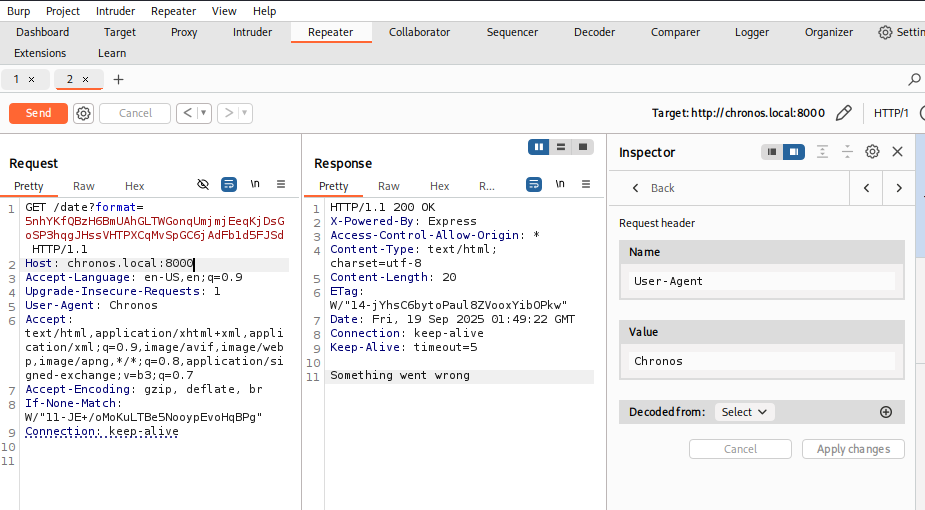The height and width of the screenshot is (510, 925).
Task: Open the Repeater menu
Action: coord(173,11)
